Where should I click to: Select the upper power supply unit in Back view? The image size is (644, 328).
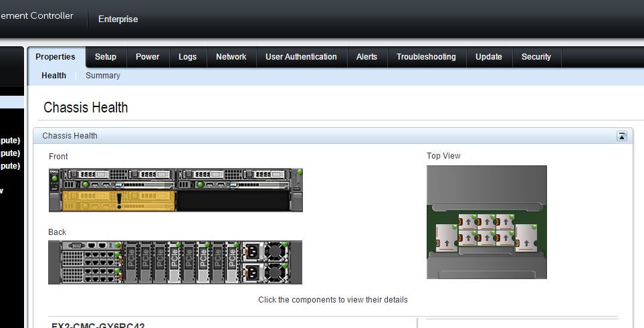pos(265,252)
